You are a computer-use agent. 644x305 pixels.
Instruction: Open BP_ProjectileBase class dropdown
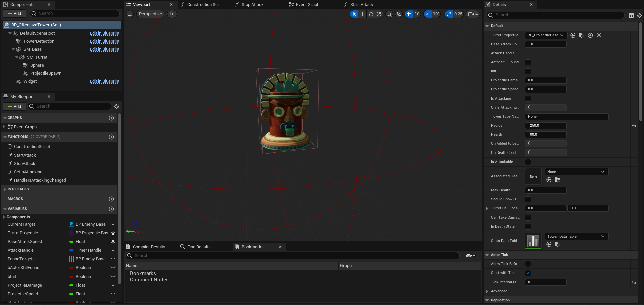coord(546,35)
